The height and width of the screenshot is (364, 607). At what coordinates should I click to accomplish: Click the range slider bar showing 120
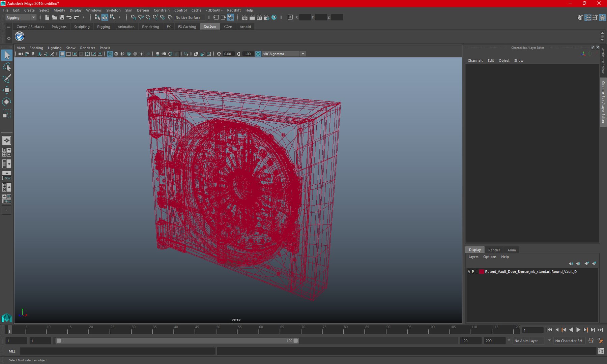pyautogui.click(x=177, y=341)
